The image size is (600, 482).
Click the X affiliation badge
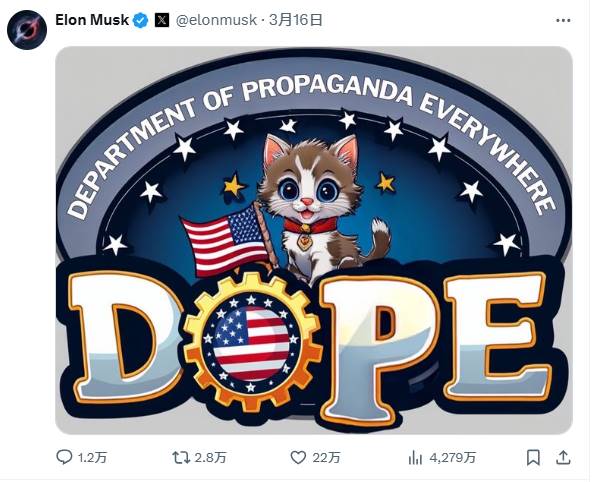tap(161, 20)
